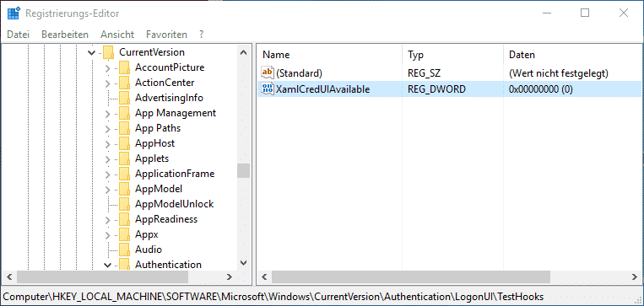This screenshot has width=644, height=306.
Task: Expand the ActionCenter key
Action: (107, 83)
